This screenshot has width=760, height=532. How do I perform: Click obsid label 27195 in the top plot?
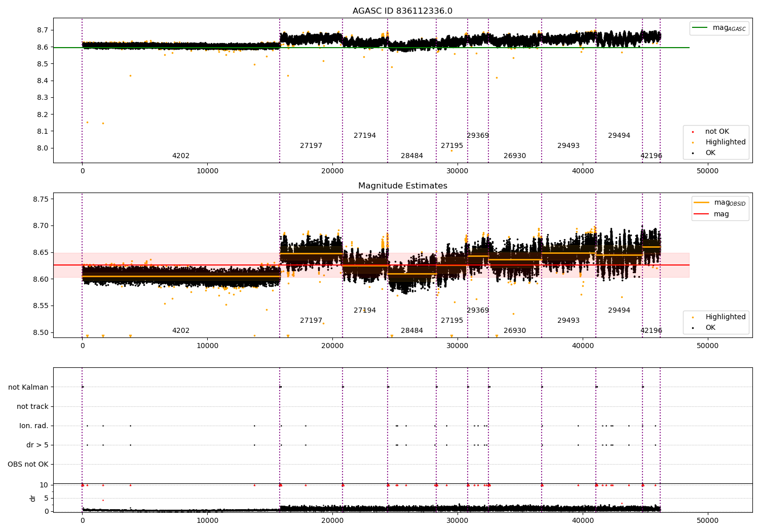point(452,146)
